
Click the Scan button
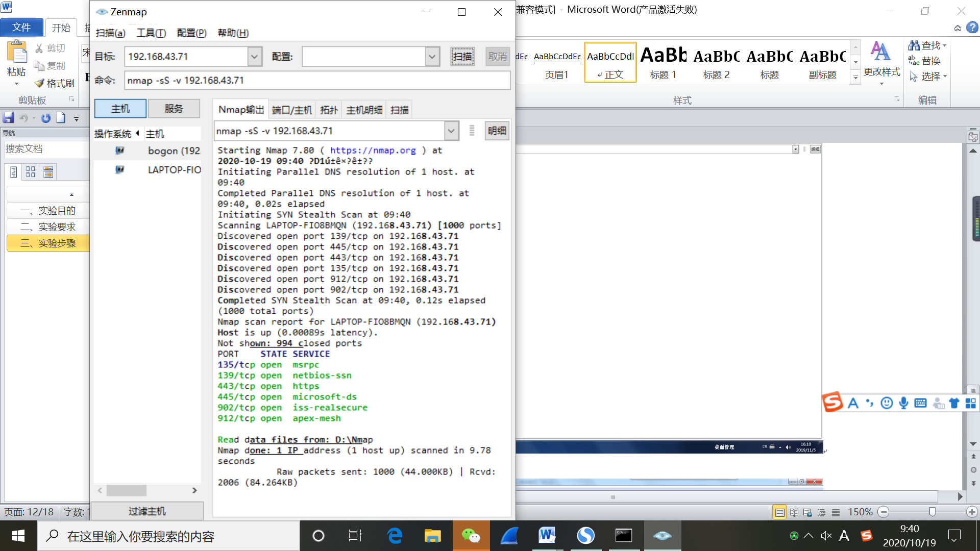point(462,57)
